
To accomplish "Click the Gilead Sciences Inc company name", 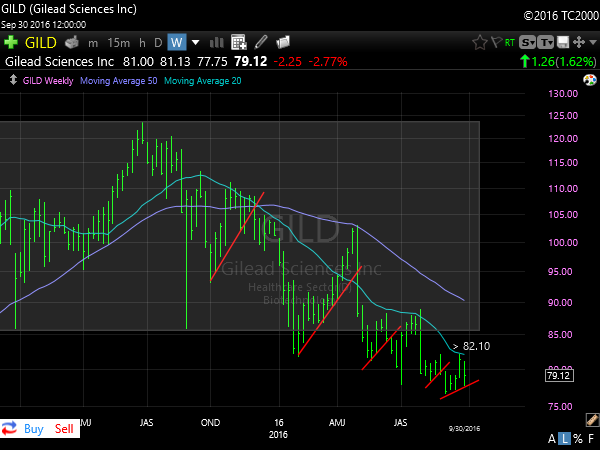I will (x=59, y=62).
